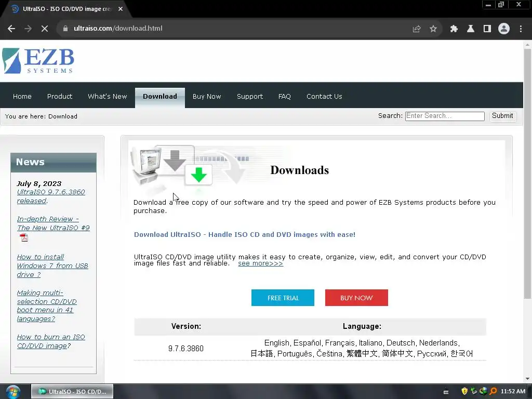Open the Support menu item
This screenshot has height=399, width=532.
[250, 96]
